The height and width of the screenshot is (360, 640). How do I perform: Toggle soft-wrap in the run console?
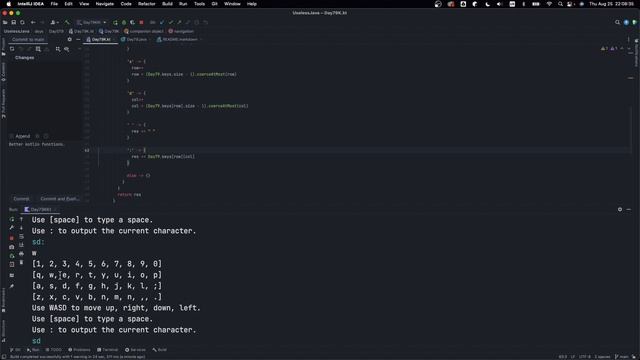pos(21,237)
